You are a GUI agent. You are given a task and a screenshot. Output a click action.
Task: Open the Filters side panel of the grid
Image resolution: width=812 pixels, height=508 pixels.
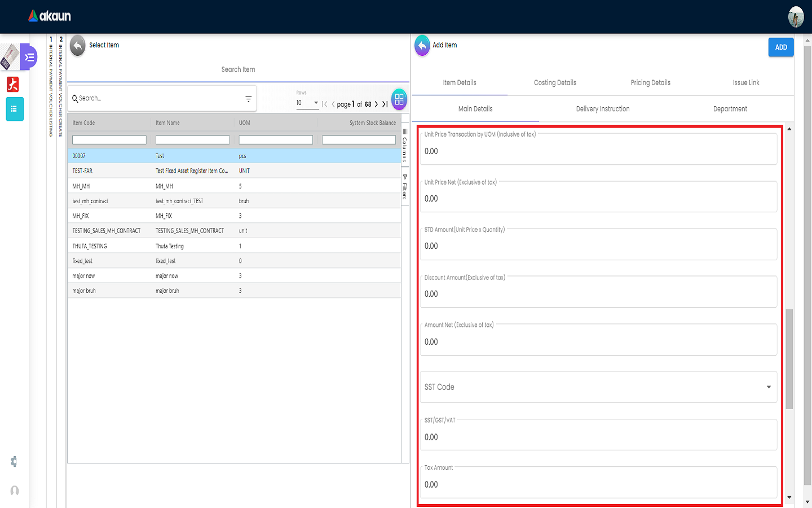(x=405, y=187)
